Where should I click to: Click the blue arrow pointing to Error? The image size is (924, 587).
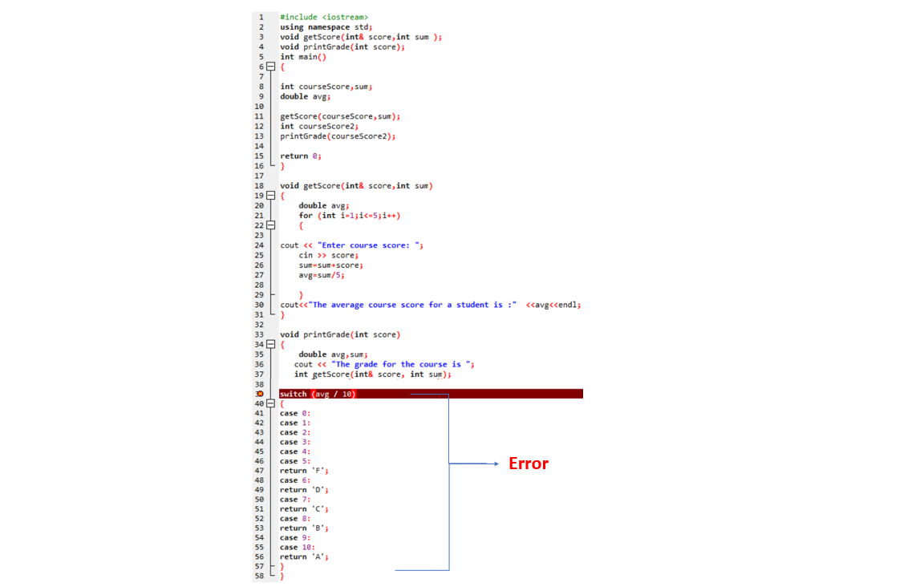click(x=473, y=463)
